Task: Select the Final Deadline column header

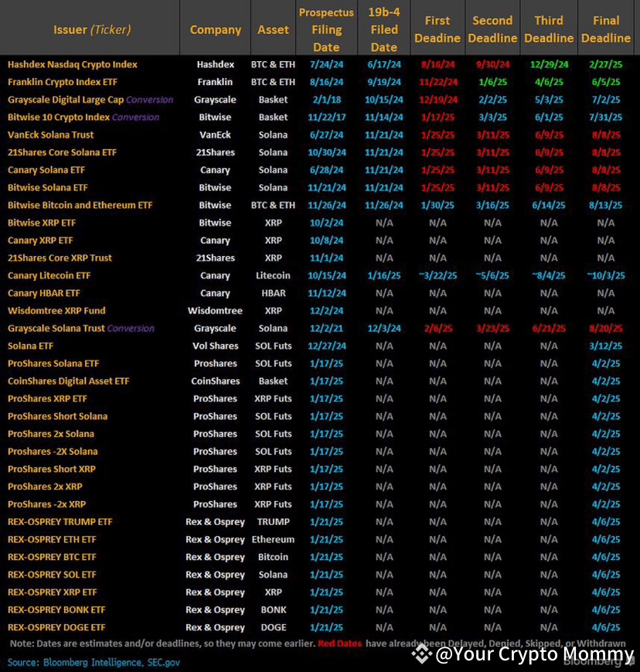Action: pos(605,29)
